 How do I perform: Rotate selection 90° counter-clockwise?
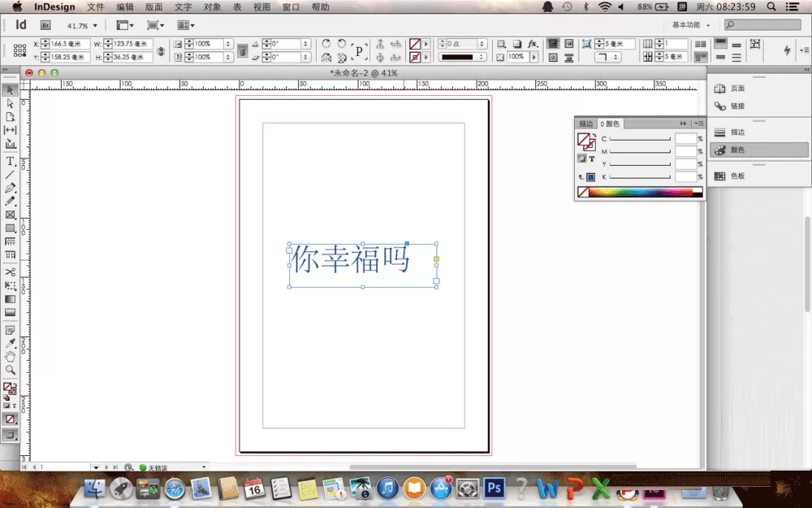342,44
